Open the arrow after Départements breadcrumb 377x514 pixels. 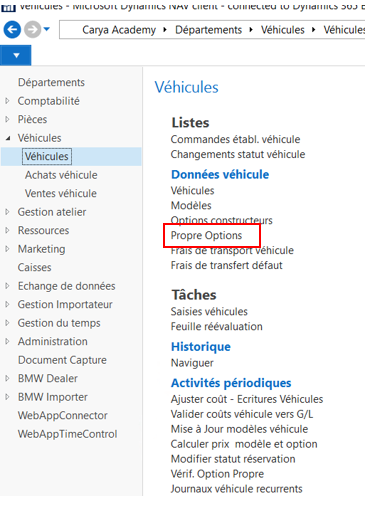point(251,30)
